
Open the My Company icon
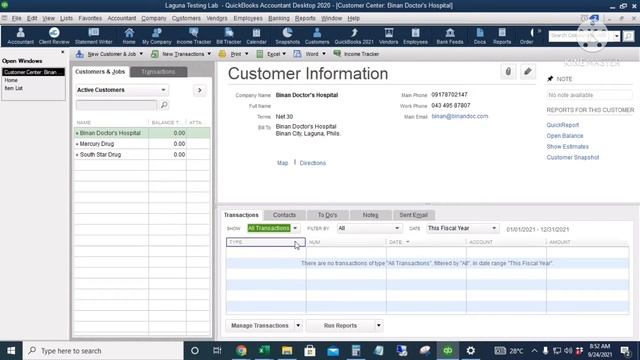[x=157, y=36]
